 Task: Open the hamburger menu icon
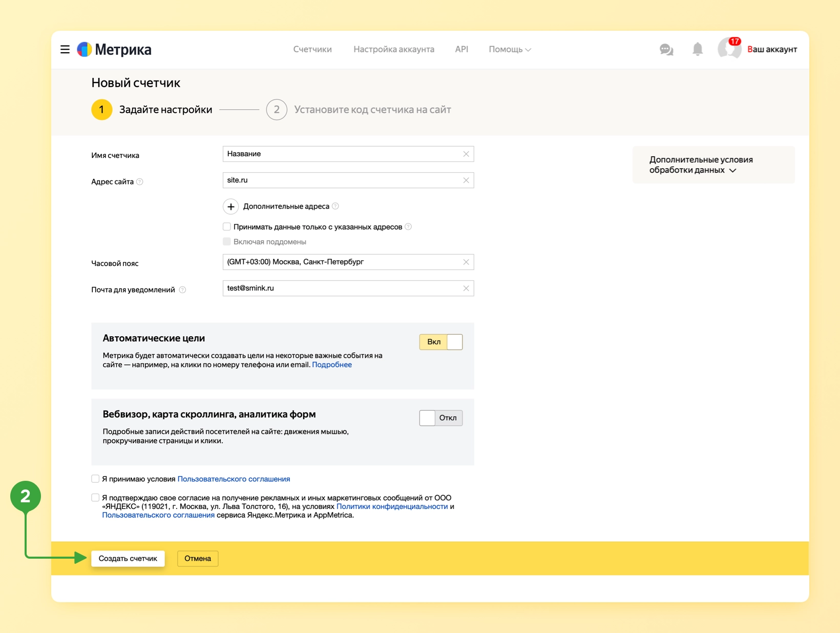click(65, 50)
